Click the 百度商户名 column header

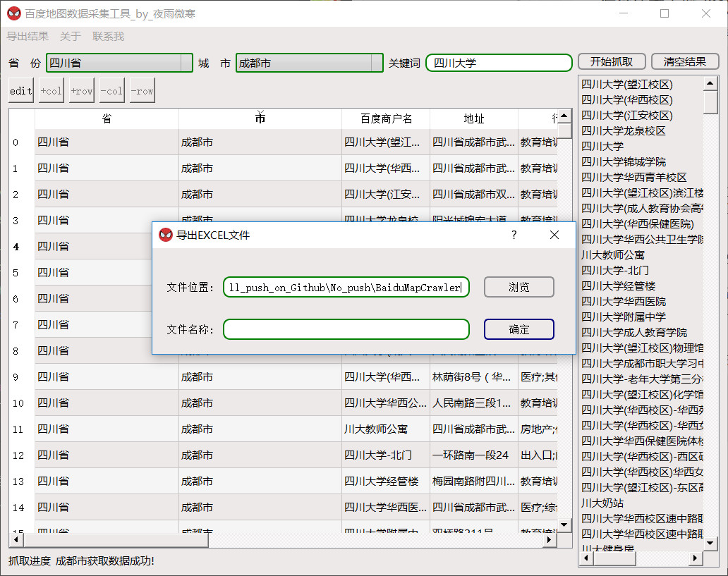[x=386, y=119]
